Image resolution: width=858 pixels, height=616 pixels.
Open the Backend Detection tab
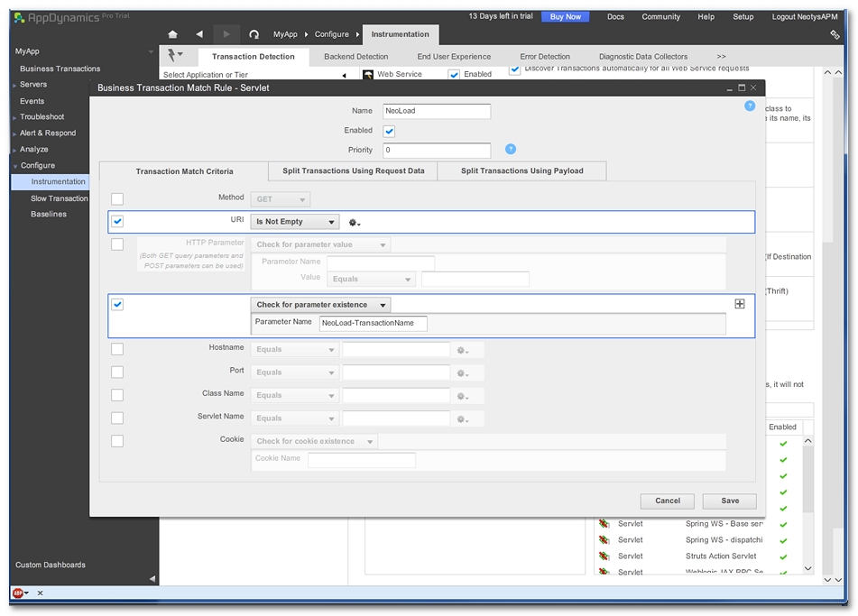[x=355, y=57]
